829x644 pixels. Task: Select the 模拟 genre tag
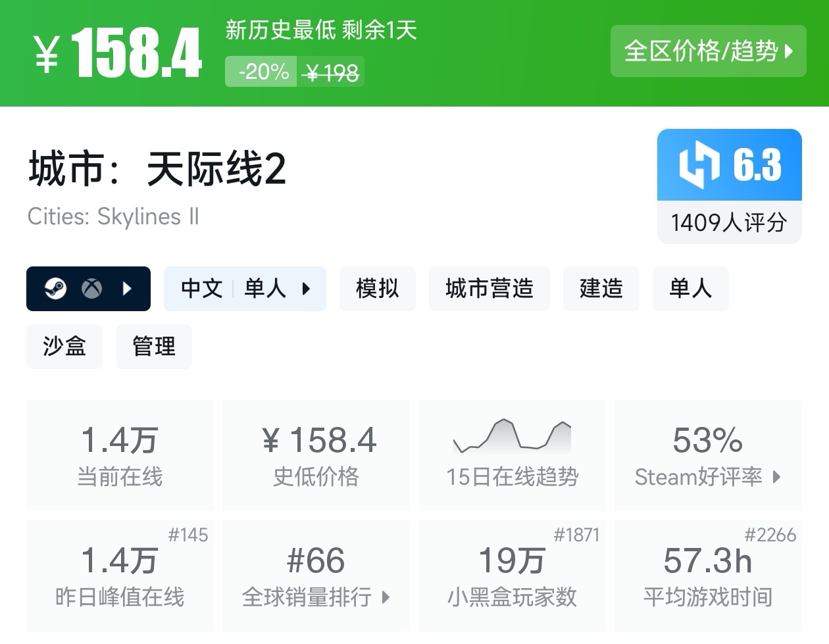click(377, 288)
